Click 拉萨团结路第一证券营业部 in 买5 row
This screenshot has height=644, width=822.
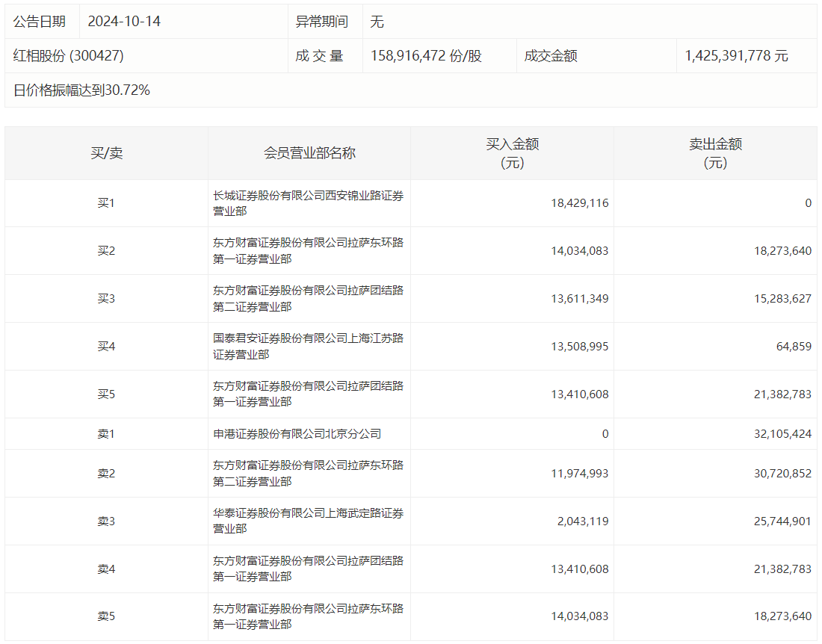[308, 394]
